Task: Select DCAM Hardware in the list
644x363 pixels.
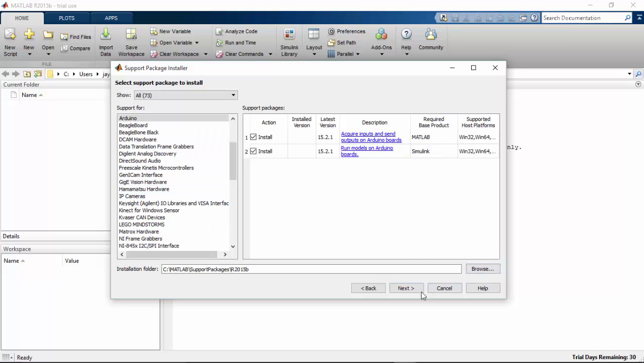Action: (138, 140)
